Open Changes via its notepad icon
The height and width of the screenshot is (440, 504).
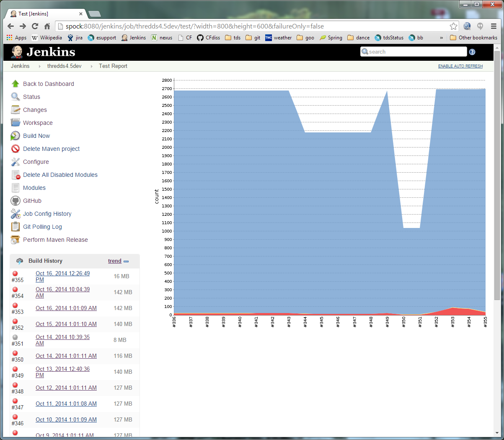(x=16, y=110)
